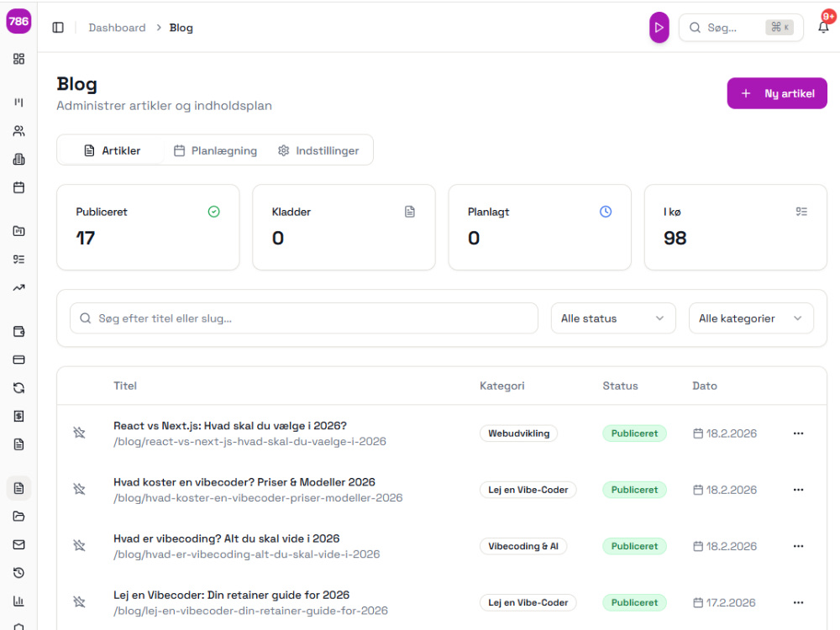Open actions menu for Hvad er vibecoding row
Screen dimensions: 840x630
[x=798, y=546]
